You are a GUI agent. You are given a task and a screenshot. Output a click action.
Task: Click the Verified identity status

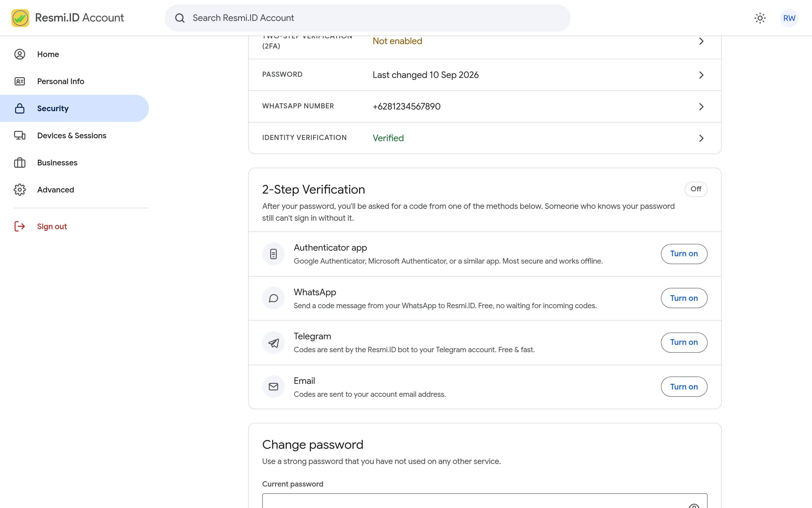(388, 138)
